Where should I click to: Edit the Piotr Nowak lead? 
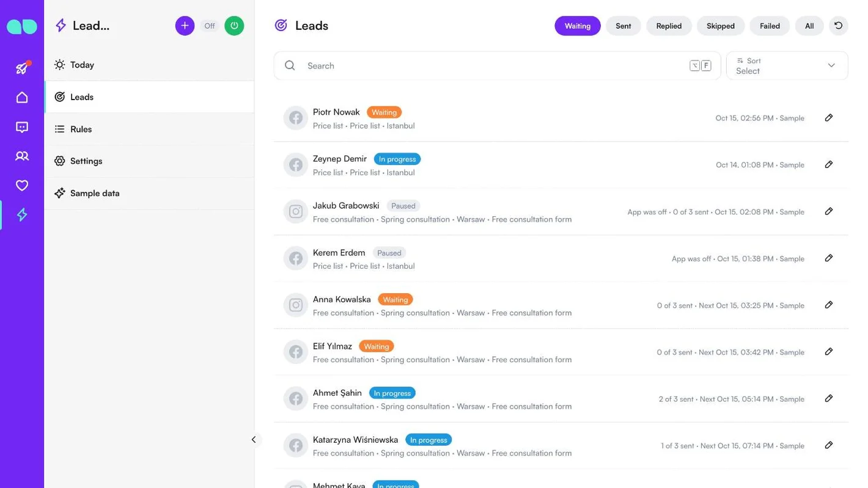coord(829,118)
